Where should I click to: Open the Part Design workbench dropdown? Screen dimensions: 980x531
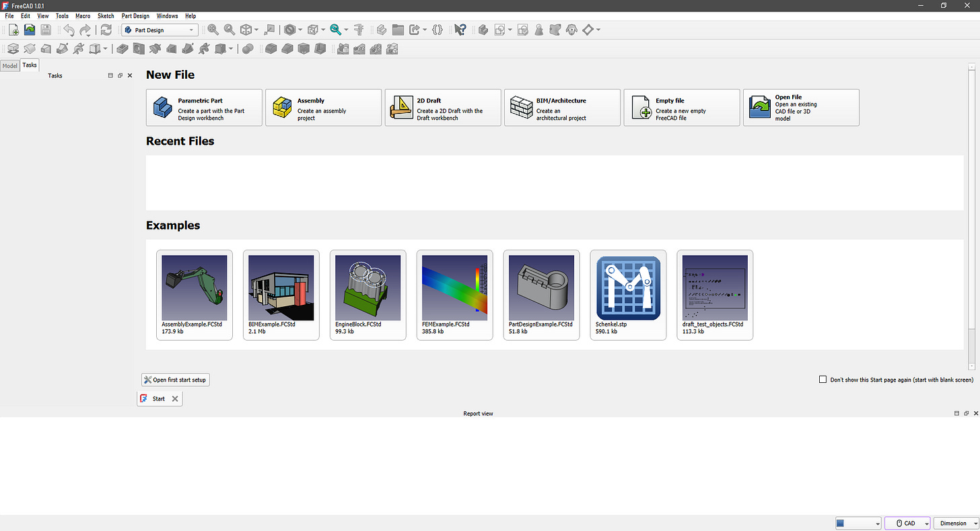160,30
